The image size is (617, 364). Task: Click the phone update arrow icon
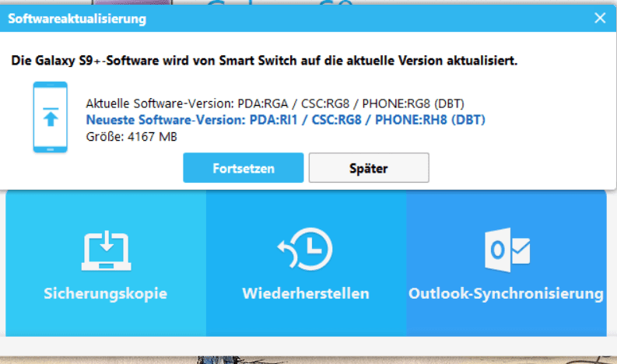click(x=51, y=117)
